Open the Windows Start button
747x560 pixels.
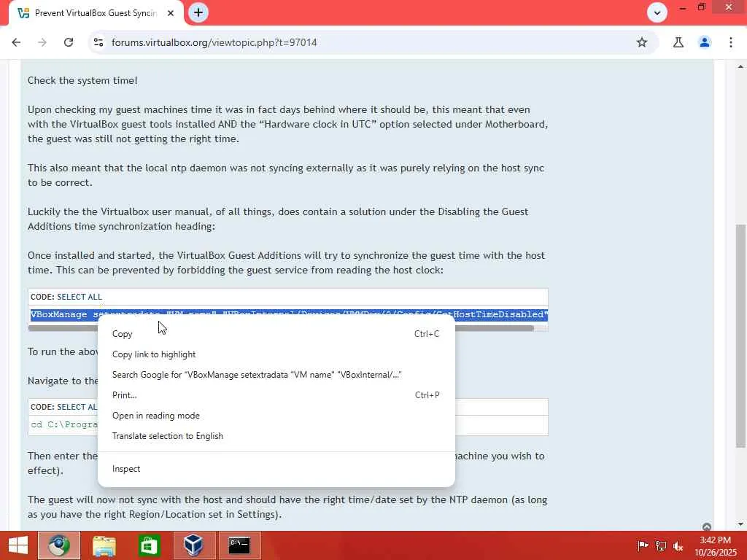(18, 545)
